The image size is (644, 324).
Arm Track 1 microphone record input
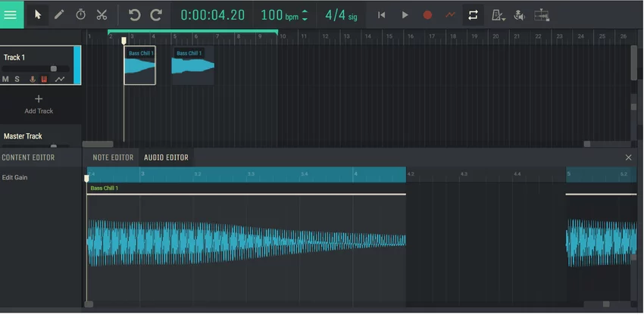click(x=33, y=79)
